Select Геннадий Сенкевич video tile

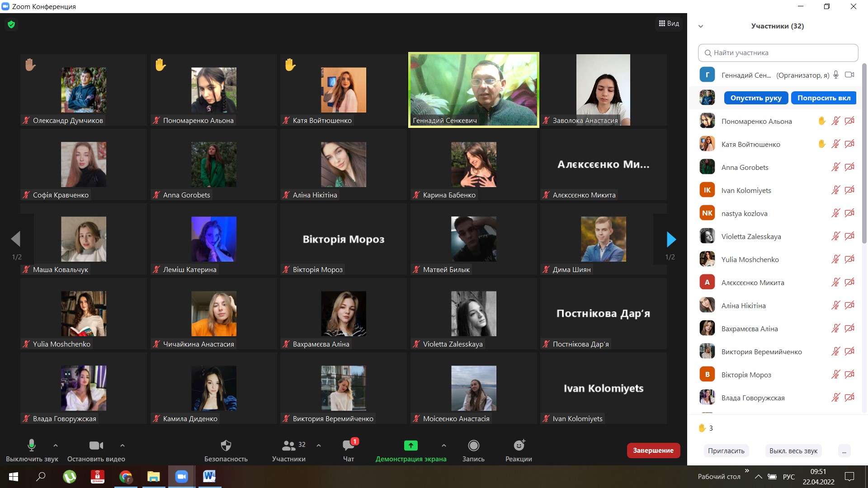(474, 90)
